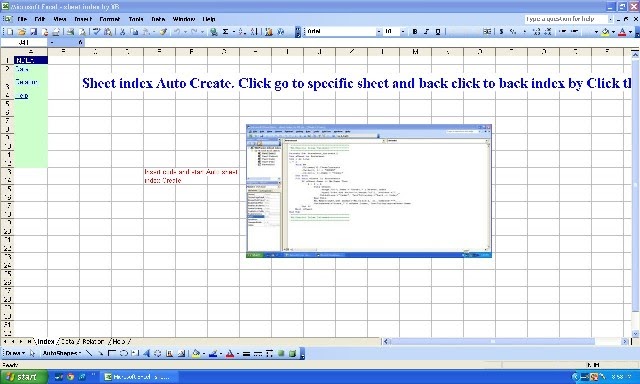The height and width of the screenshot is (384, 640).
Task: Open the Format menu
Action: [110, 19]
